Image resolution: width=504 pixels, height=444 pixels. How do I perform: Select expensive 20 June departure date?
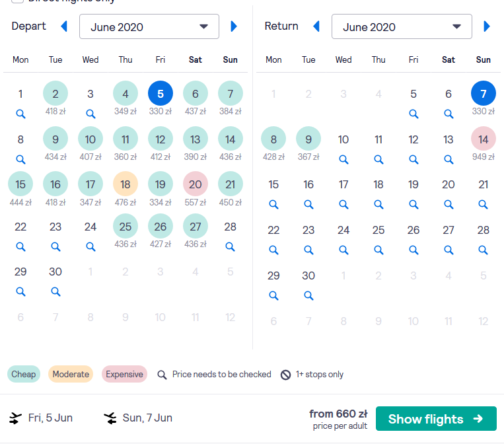coord(196,184)
